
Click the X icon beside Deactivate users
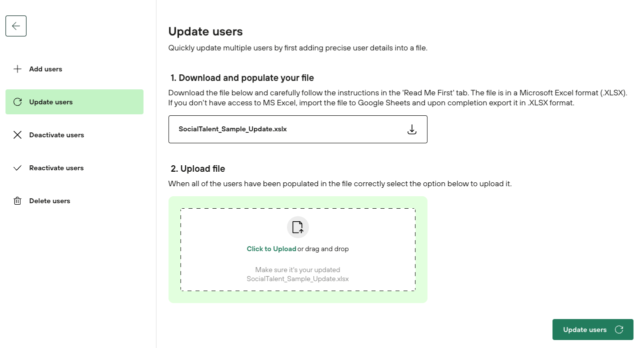click(17, 135)
